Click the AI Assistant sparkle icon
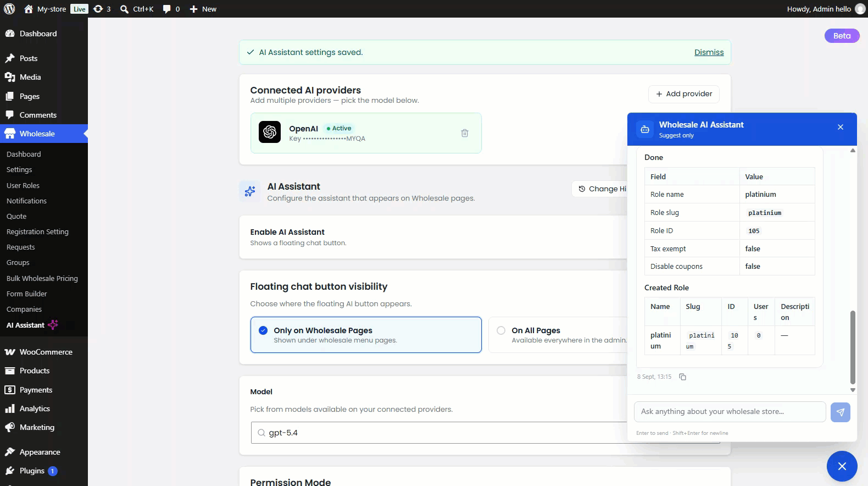Viewport: 868px width, 486px height. [250, 191]
